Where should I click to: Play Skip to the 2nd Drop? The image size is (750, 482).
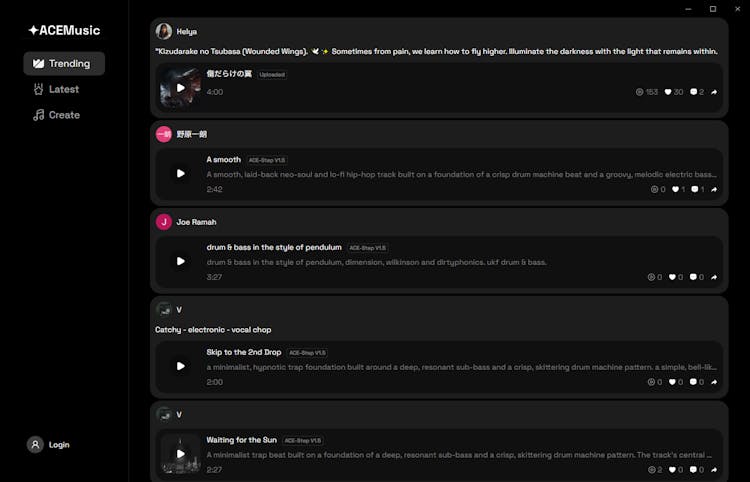pos(181,366)
